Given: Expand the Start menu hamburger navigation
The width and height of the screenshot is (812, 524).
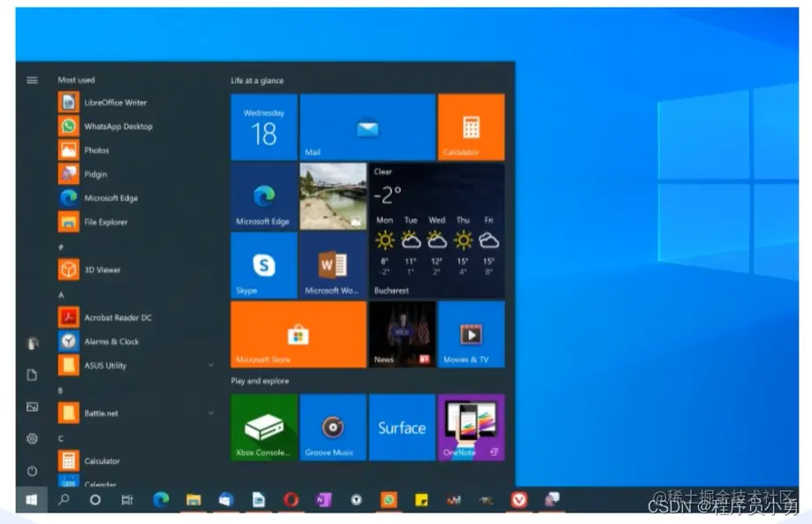Looking at the screenshot, I should pyautogui.click(x=32, y=80).
